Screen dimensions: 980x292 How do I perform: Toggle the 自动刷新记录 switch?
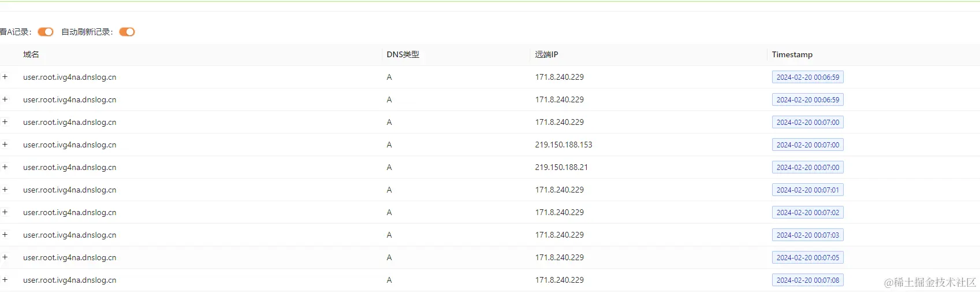(127, 32)
